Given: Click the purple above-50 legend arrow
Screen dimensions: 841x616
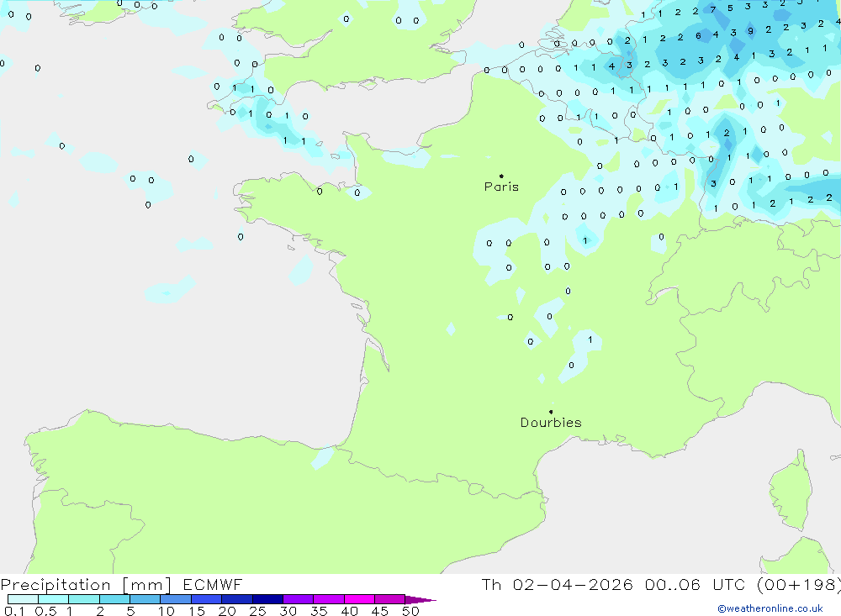Looking at the screenshot, I should tap(420, 600).
